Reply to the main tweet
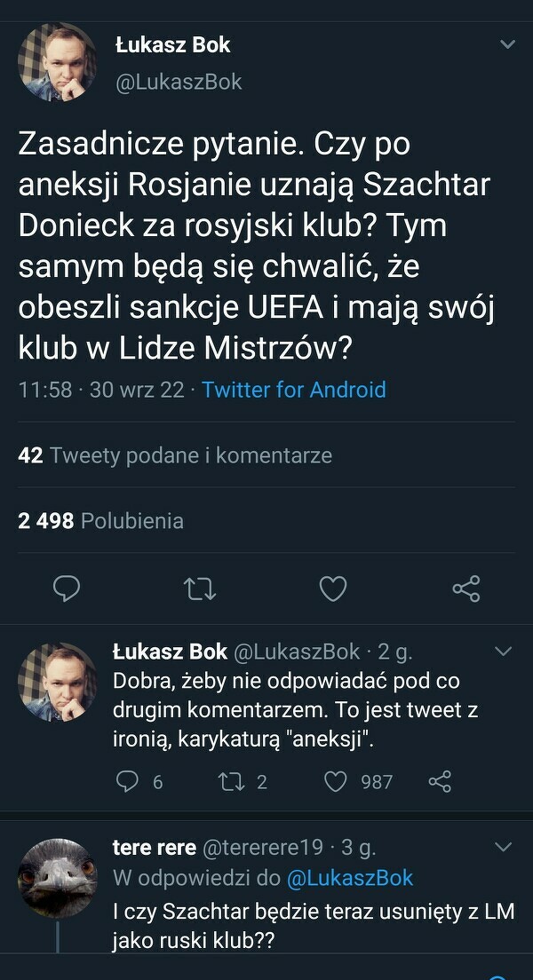This screenshot has width=533, height=980. pyautogui.click(x=67, y=589)
